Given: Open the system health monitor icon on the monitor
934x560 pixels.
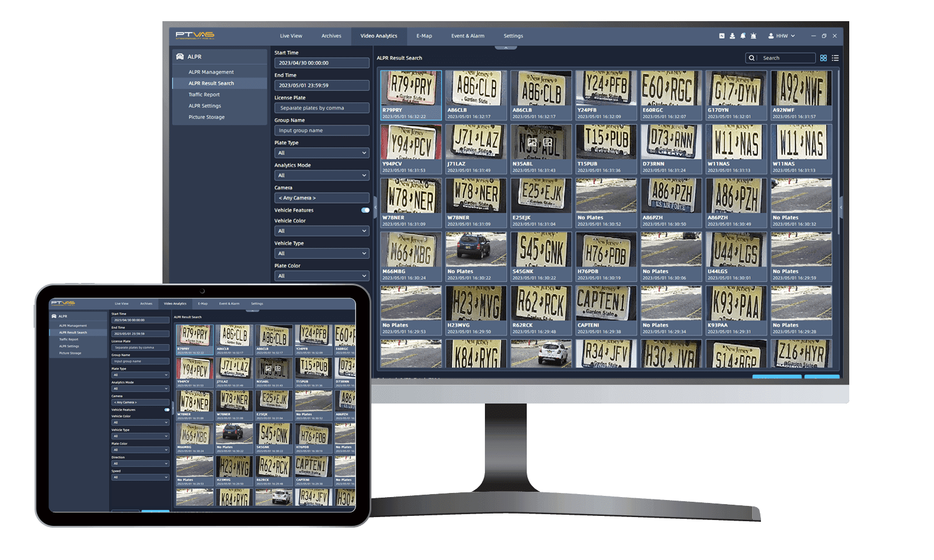Looking at the screenshot, I should [722, 36].
